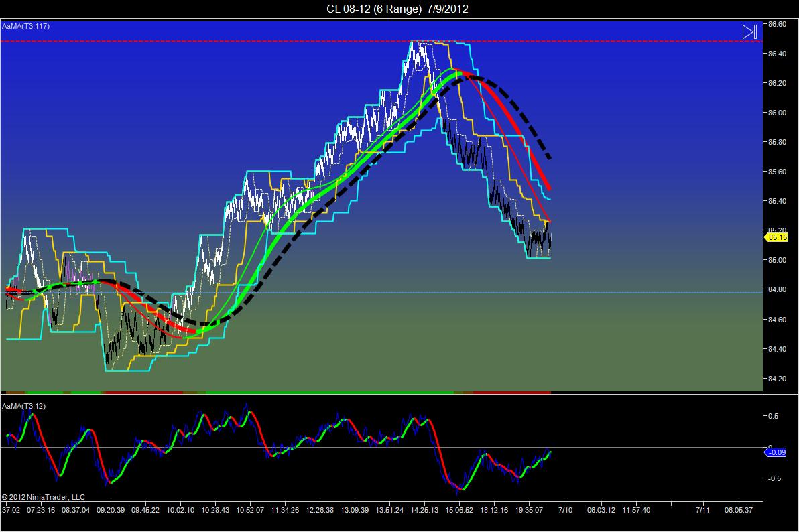This screenshot has height=532, width=799.
Task: Click the yellow 85.15 price marker
Action: click(x=777, y=237)
